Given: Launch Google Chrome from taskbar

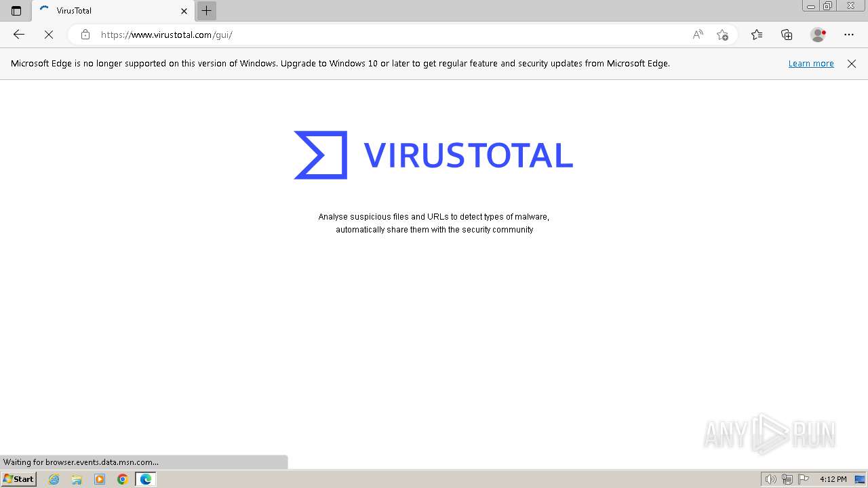Looking at the screenshot, I should (123, 479).
